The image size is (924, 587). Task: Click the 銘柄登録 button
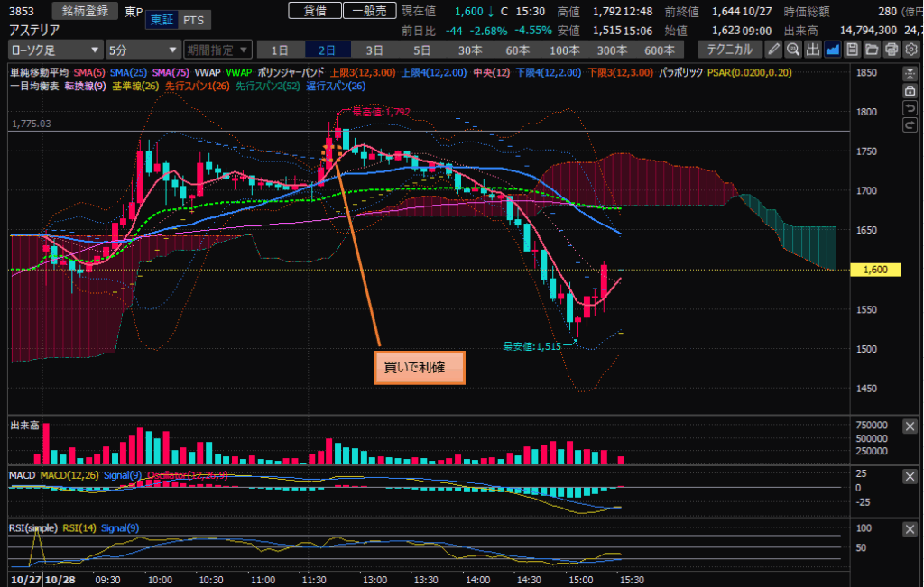(85, 11)
